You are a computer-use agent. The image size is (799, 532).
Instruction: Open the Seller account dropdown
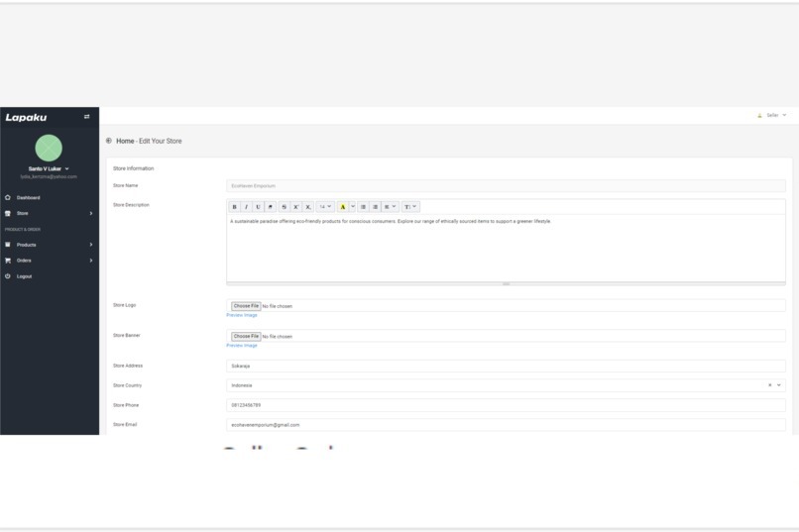772,116
